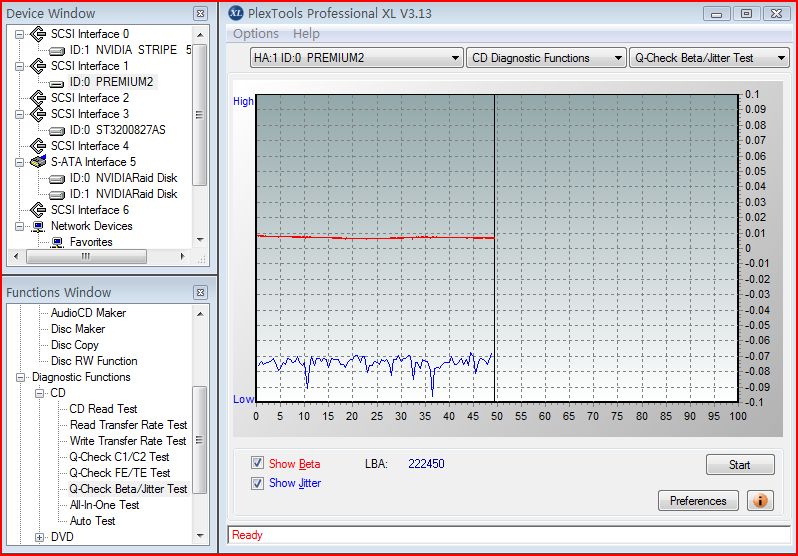The height and width of the screenshot is (556, 798).
Task: Click the S-ATA Interface 5 adapter icon
Action: tap(38, 162)
